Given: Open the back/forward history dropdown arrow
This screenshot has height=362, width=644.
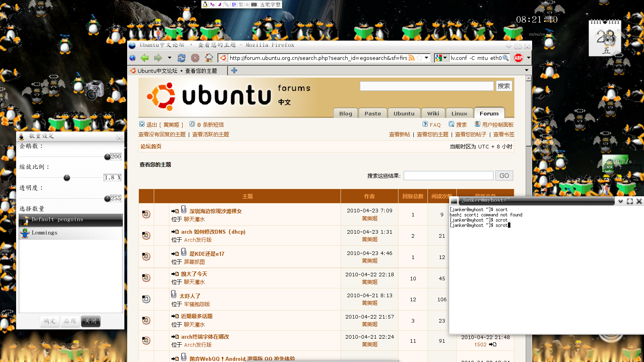Looking at the screenshot, I should point(169,58).
